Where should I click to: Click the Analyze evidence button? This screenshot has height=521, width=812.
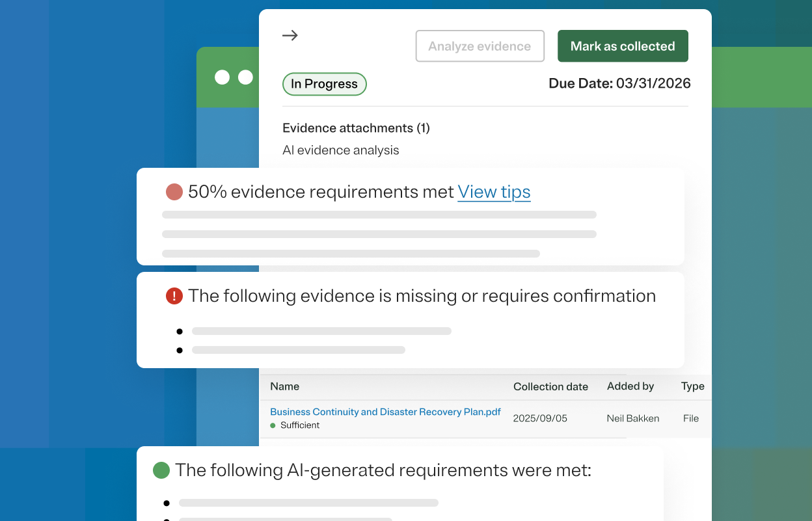click(480, 46)
